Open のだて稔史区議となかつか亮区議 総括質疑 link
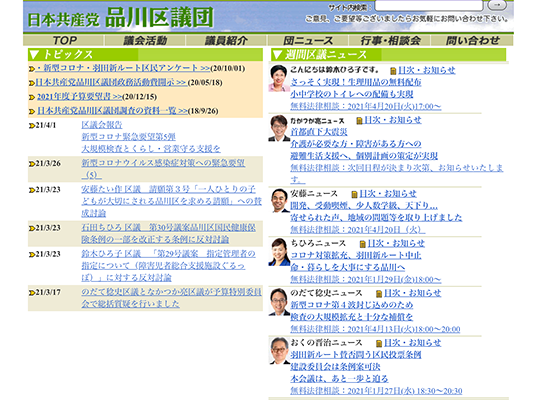The width and height of the screenshot is (540, 400). point(172,298)
